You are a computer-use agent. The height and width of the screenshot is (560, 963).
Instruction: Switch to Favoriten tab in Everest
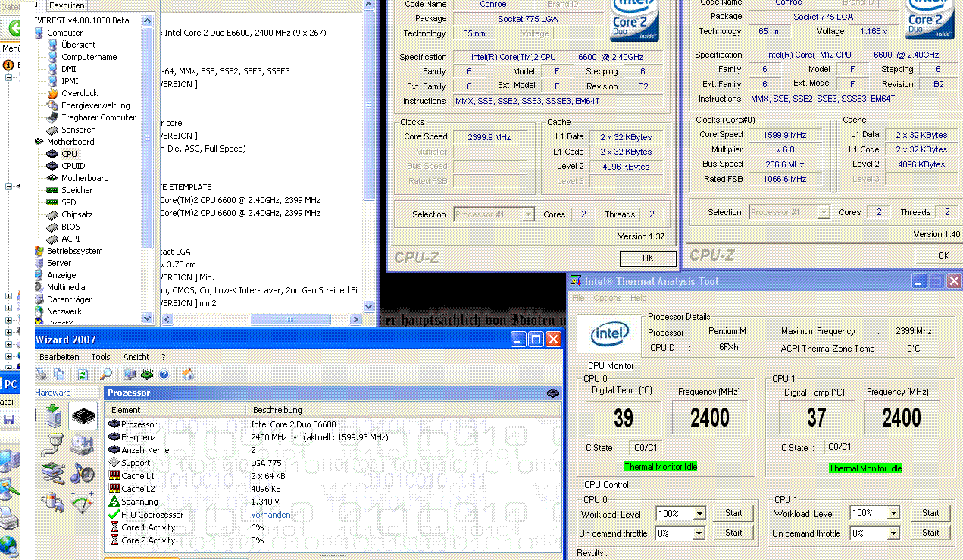coord(67,5)
